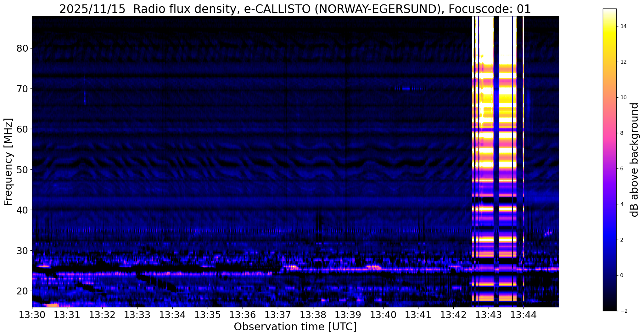644x336 pixels.
Task: Click the 13:30 time tick label
Action: coord(32,315)
